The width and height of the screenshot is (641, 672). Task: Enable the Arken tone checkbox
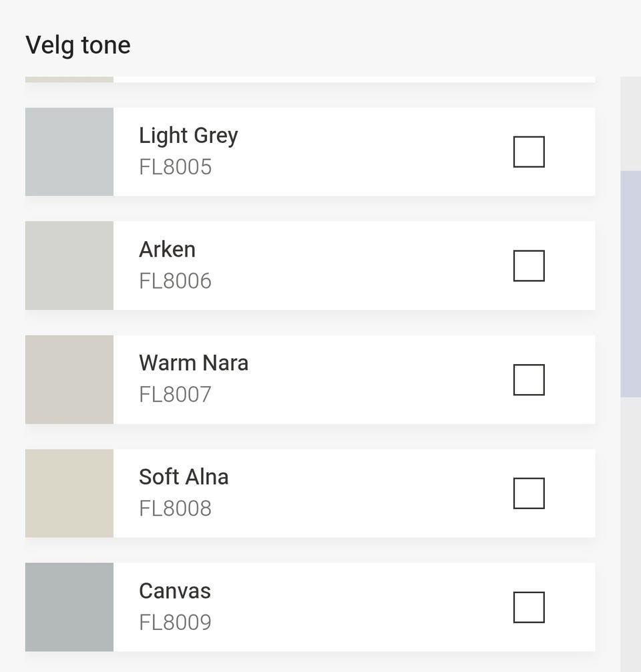[x=529, y=266]
